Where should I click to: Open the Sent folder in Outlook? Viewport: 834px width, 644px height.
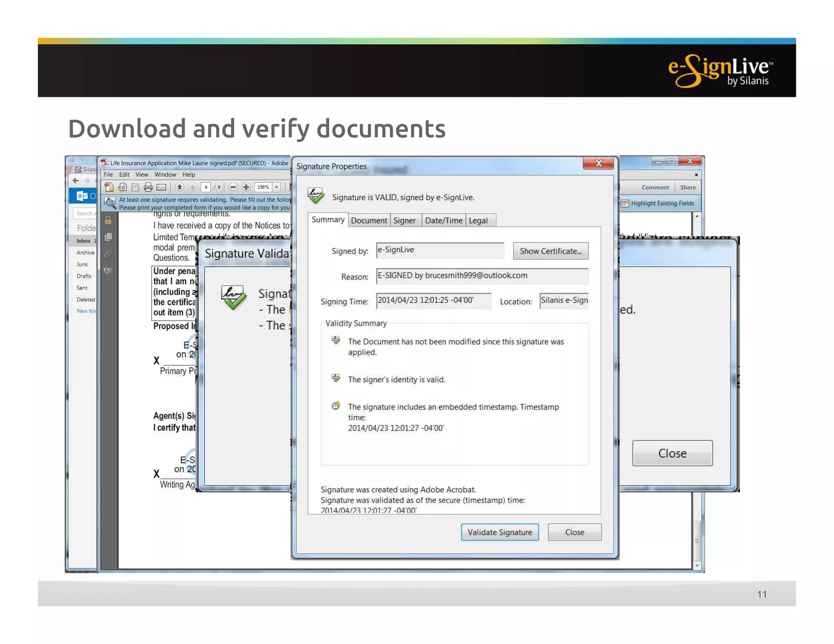(x=82, y=288)
